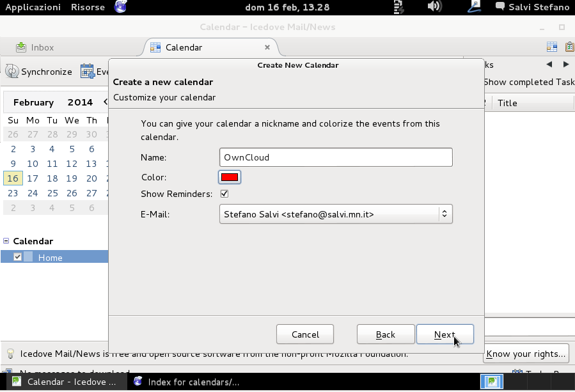Viewport: 575px width, 392px height.
Task: Switch to the Inbox tab
Action: [x=42, y=47]
